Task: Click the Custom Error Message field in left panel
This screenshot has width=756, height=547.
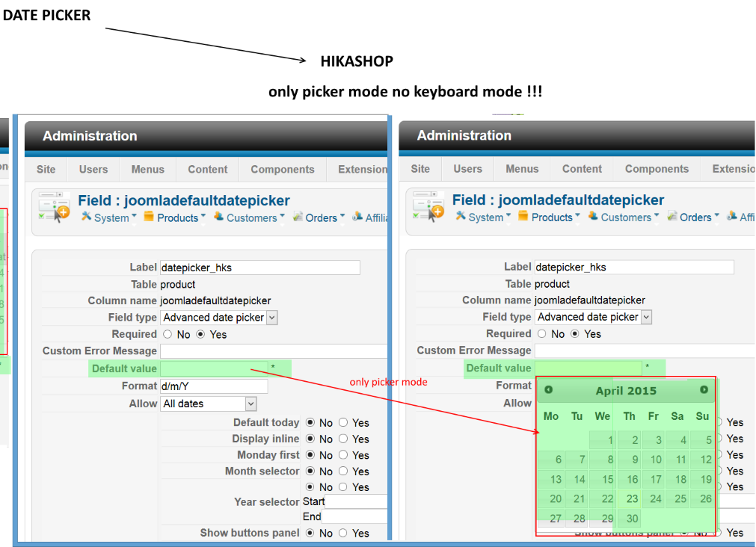Action: (274, 351)
